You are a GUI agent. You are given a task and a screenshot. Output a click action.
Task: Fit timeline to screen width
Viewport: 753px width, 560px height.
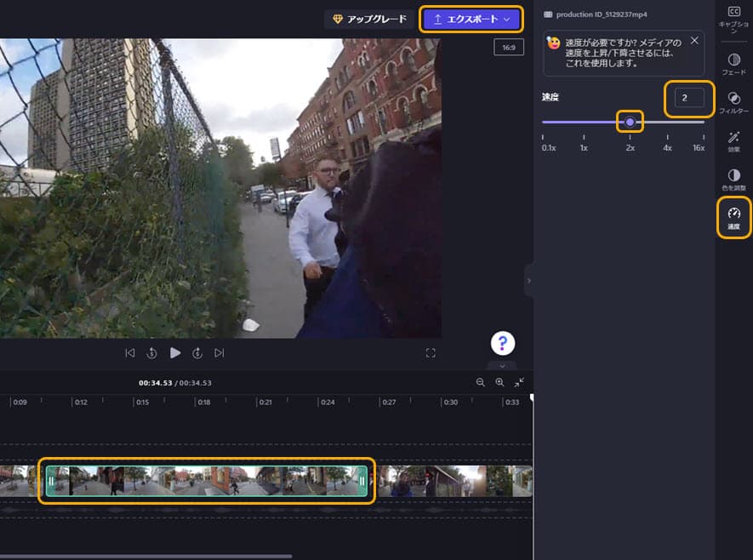(x=518, y=382)
